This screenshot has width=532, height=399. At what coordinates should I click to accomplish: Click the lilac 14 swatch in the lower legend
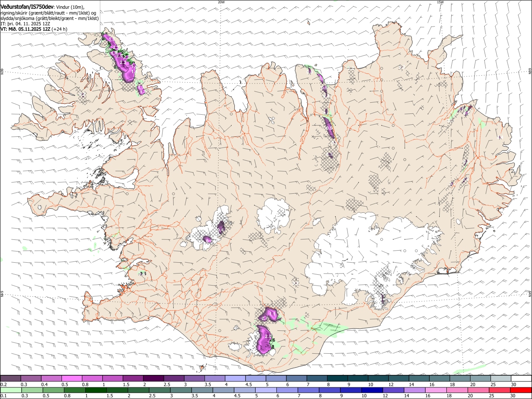[415, 390]
